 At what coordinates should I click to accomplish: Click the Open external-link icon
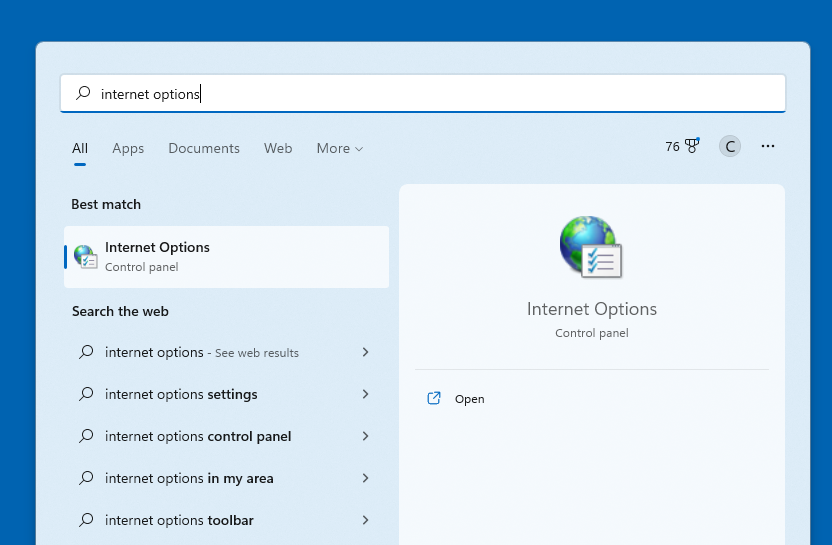coord(434,399)
